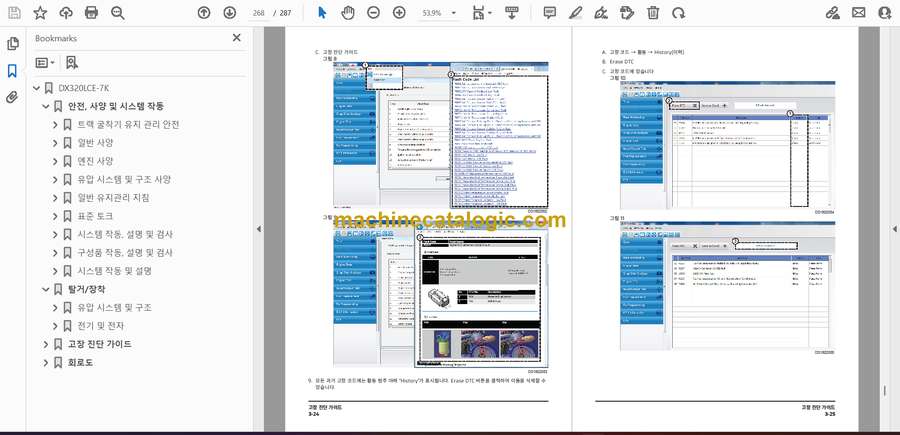Jump to 엔진 사양 bookmark

[x=95, y=161]
